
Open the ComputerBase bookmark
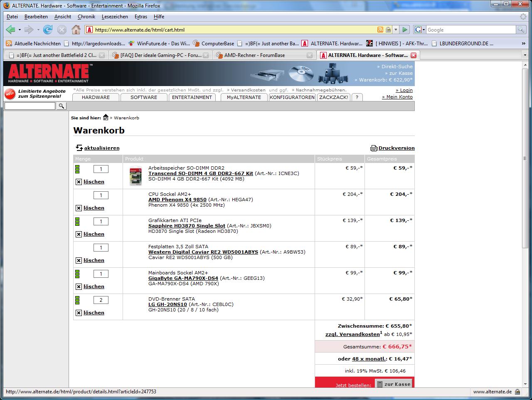tap(214, 43)
